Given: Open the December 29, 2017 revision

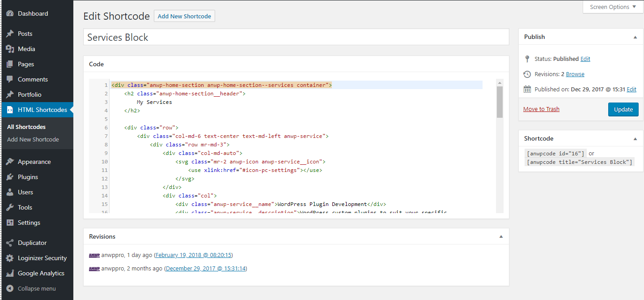Looking at the screenshot, I should coord(206,269).
